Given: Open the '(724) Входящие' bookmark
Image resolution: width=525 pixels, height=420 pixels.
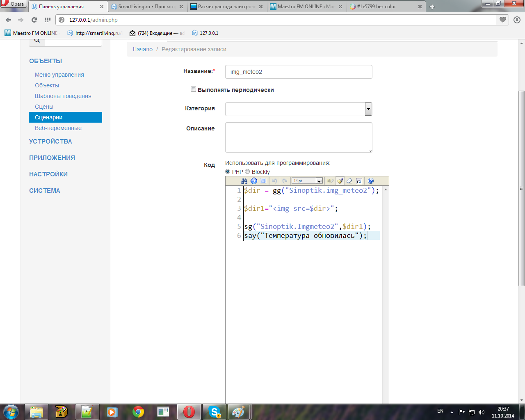Looking at the screenshot, I should 157,33.
